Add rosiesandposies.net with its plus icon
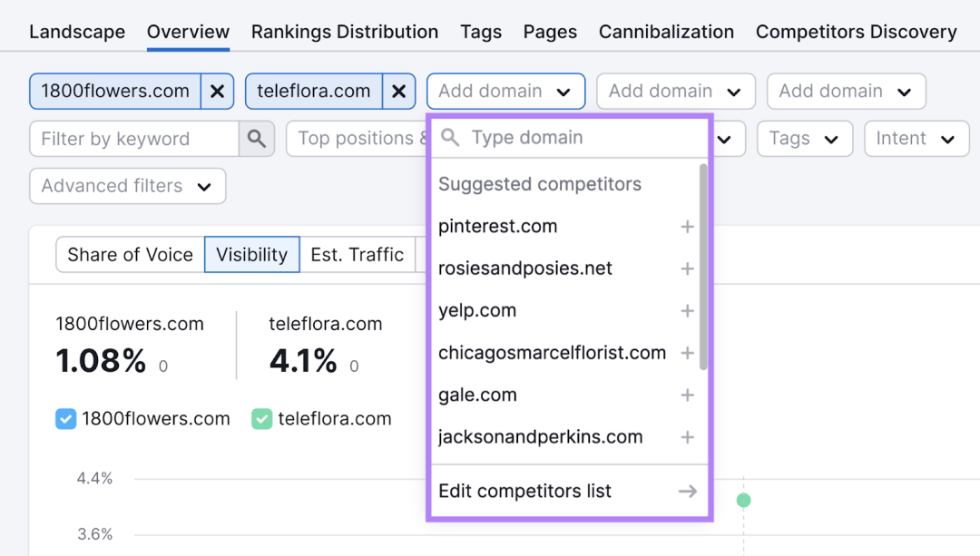The height and width of the screenshot is (556, 980). coord(688,268)
